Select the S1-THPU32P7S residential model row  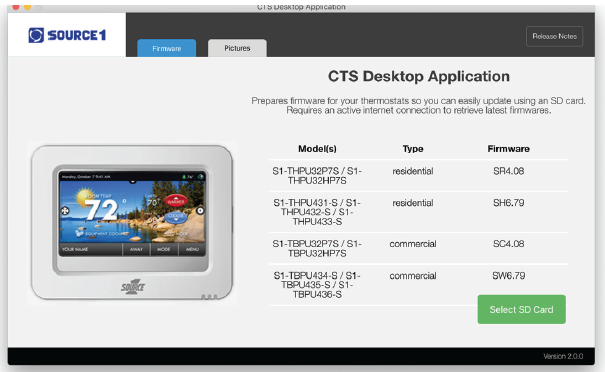[x=419, y=176]
